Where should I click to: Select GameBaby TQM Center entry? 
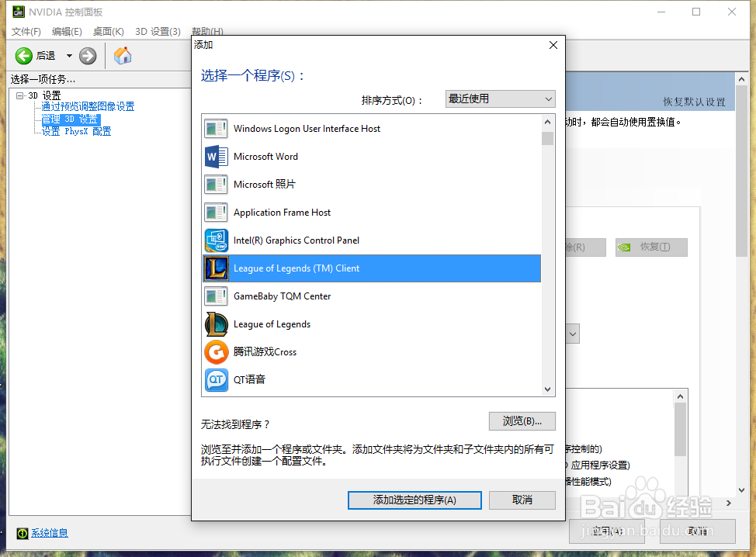[371, 296]
